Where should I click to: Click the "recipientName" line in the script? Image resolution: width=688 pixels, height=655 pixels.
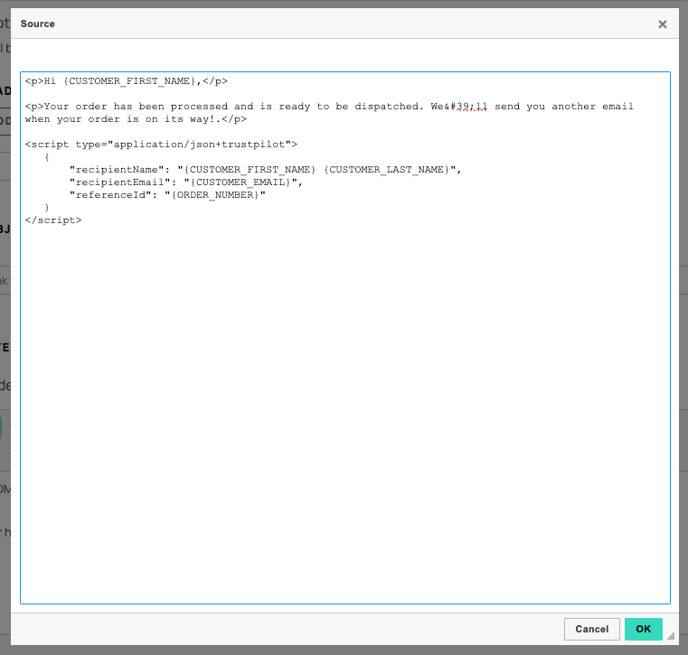(265, 170)
